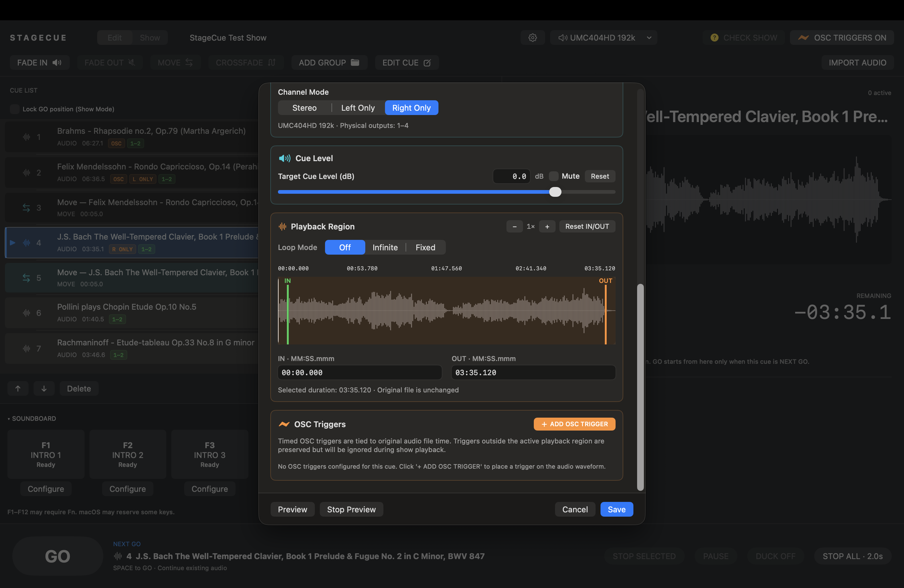Trigger F3 INTRO 3 soundboard pad

[210, 454]
